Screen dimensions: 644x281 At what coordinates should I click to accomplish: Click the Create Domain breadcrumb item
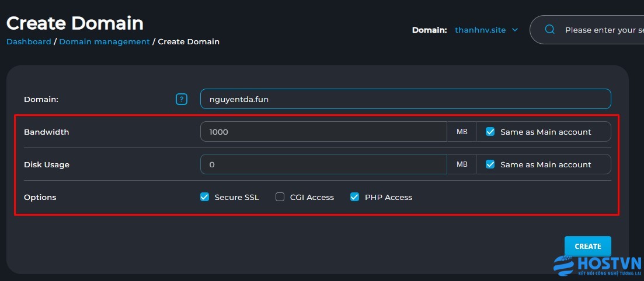click(x=189, y=42)
